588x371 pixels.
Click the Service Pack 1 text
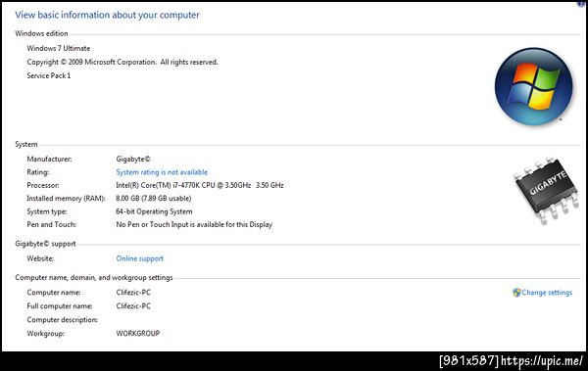pyautogui.click(x=48, y=75)
